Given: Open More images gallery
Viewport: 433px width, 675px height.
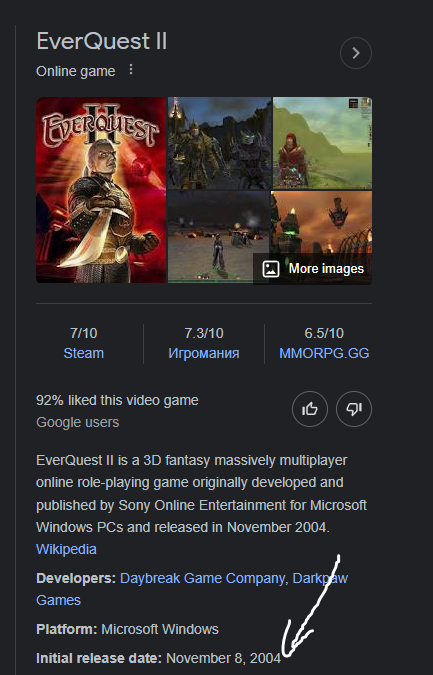Looking at the screenshot, I should (x=313, y=269).
